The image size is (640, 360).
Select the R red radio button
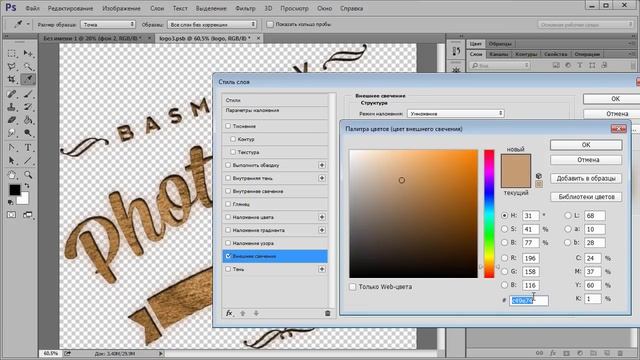(x=504, y=258)
